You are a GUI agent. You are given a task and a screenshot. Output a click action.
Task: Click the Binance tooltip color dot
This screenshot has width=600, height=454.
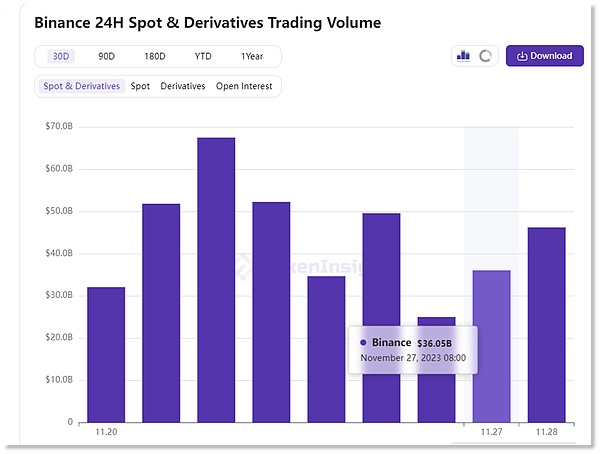[x=363, y=342]
